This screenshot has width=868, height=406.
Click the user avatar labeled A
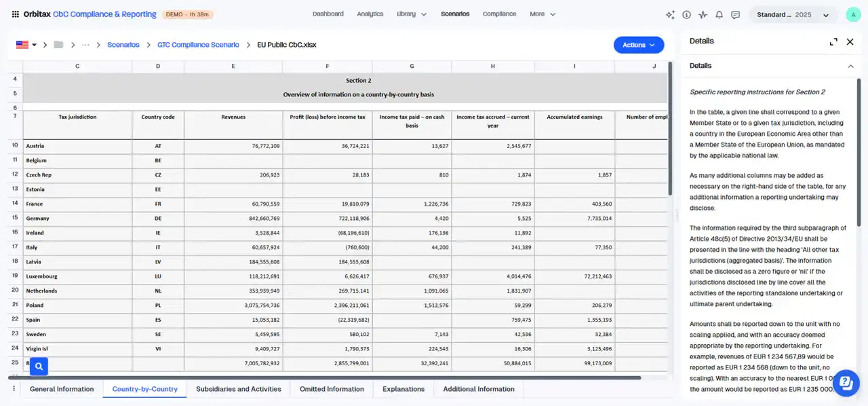coord(853,15)
